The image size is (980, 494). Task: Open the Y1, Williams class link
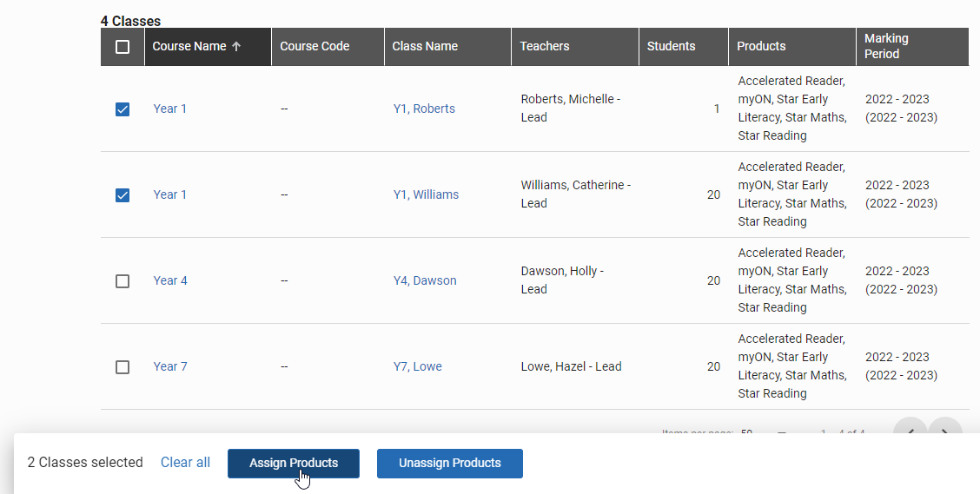click(427, 194)
